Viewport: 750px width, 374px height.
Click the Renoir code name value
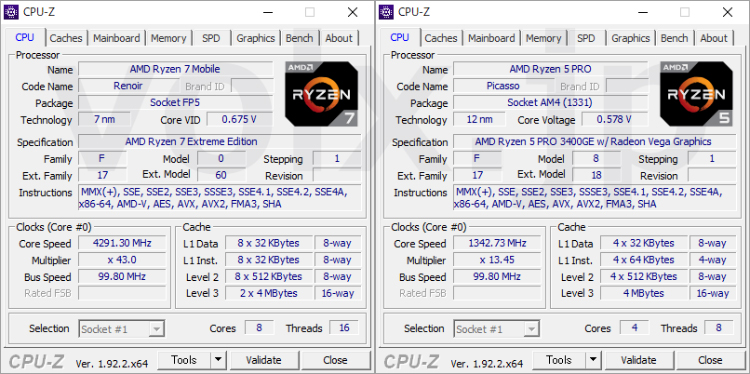tap(128, 86)
